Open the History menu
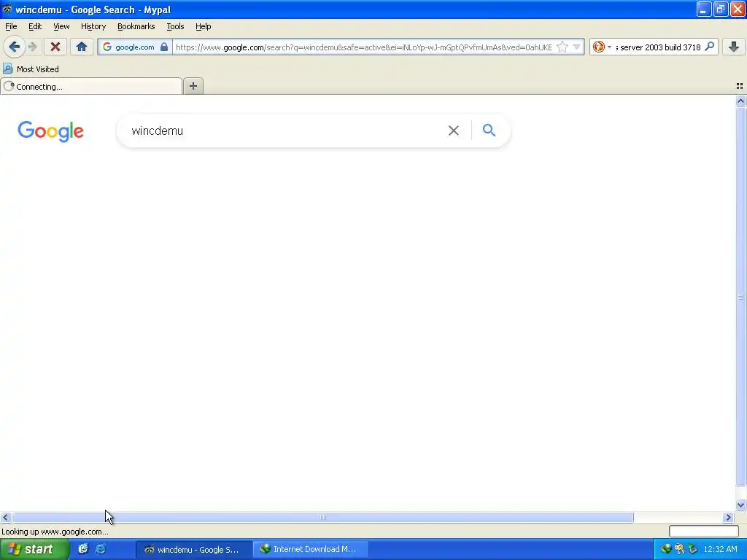The image size is (747, 560). pyautogui.click(x=93, y=26)
